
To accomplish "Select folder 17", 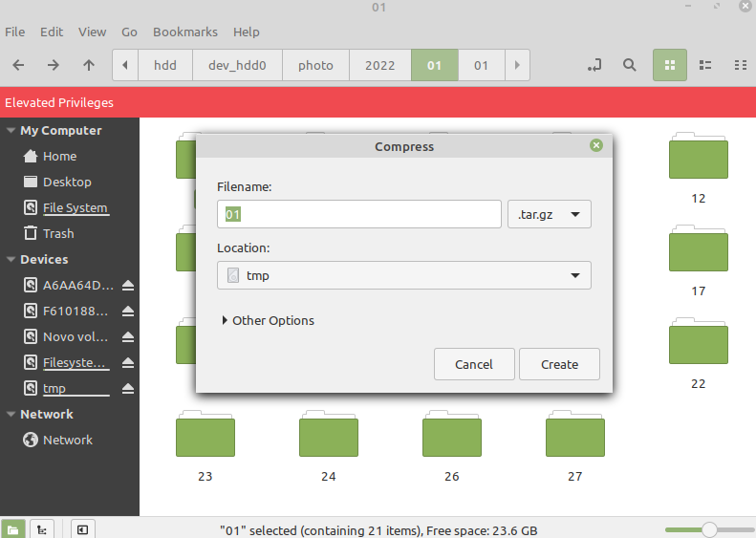I will tap(698, 261).
